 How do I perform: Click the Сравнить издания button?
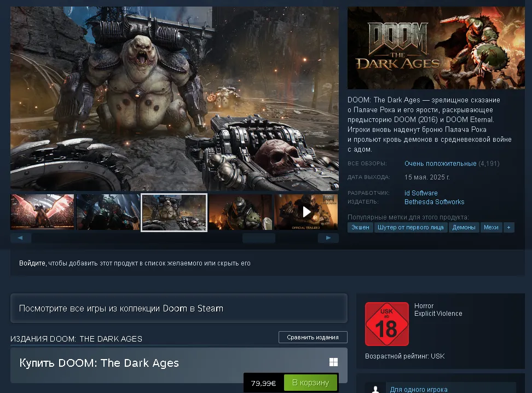tap(313, 337)
